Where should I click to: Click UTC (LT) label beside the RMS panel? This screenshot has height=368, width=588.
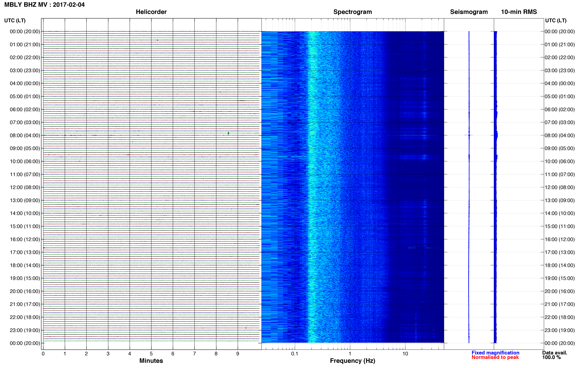click(x=556, y=20)
